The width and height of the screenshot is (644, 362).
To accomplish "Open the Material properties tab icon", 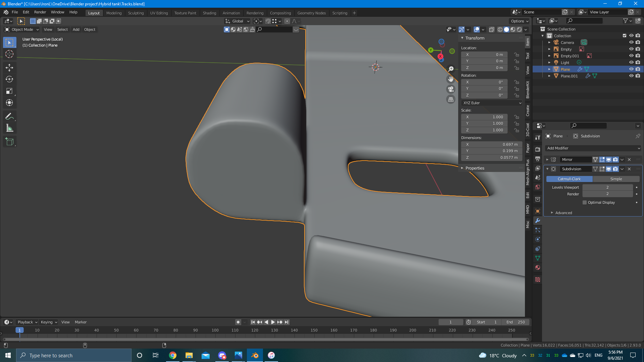I will pyautogui.click(x=538, y=267).
